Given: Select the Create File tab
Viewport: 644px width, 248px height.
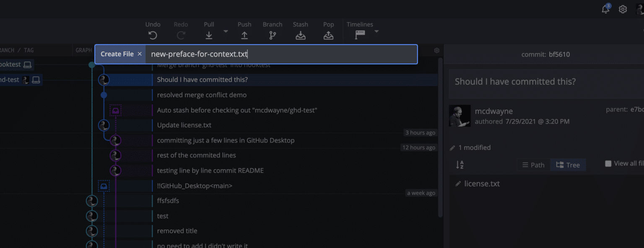Looking at the screenshot, I should (x=117, y=54).
